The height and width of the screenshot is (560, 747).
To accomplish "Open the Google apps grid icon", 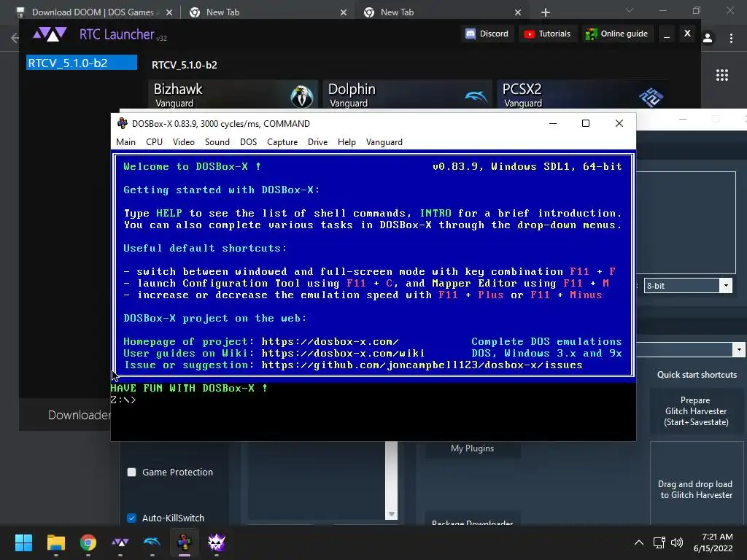I will click(x=722, y=75).
